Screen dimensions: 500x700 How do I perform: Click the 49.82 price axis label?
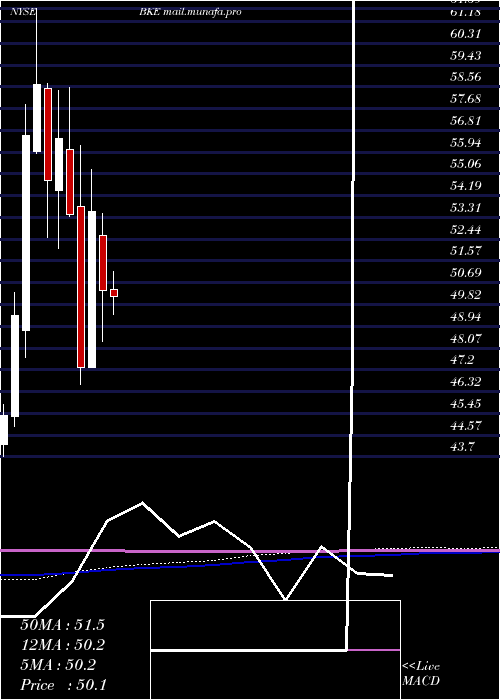coord(466,295)
